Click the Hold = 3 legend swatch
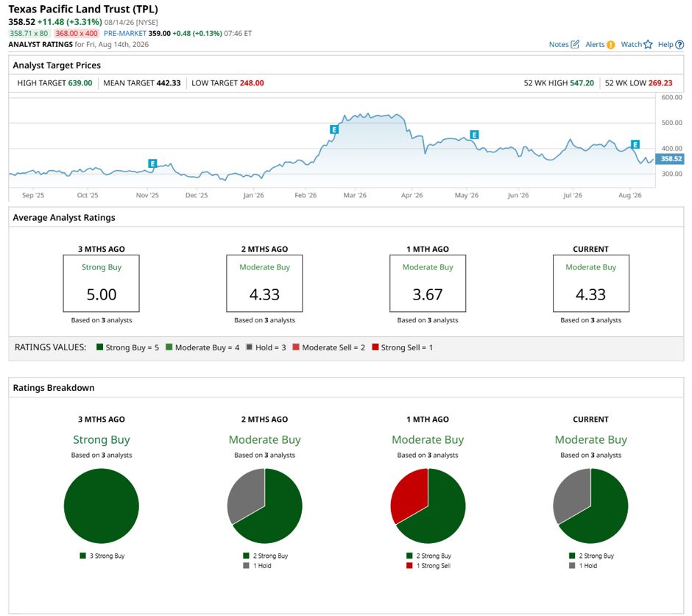Image resolution: width=692 pixels, height=616 pixels. 250,347
